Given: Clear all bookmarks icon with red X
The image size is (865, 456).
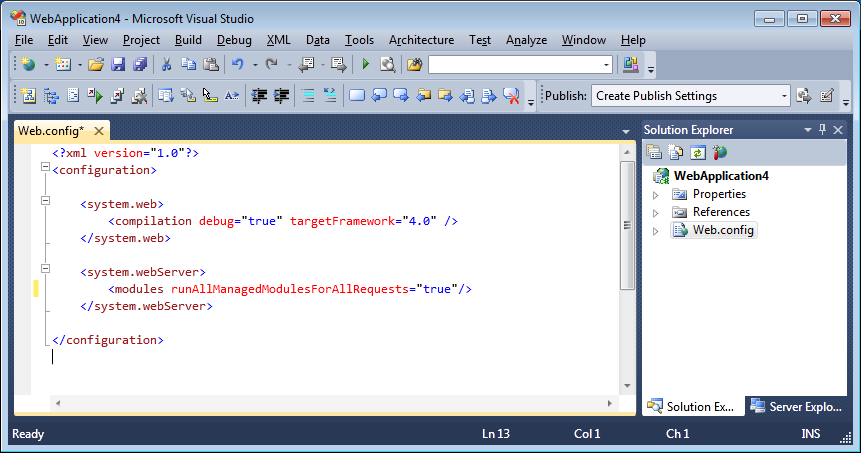Looking at the screenshot, I should pos(511,96).
